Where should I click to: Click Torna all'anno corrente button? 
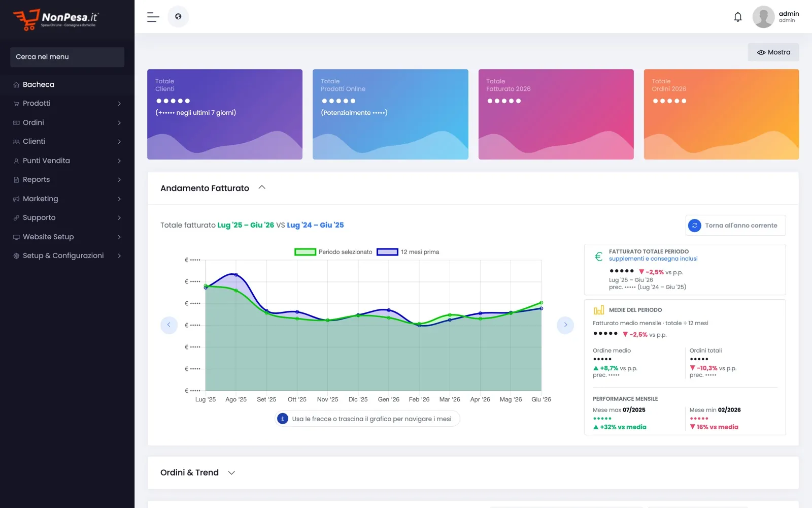pyautogui.click(x=735, y=225)
